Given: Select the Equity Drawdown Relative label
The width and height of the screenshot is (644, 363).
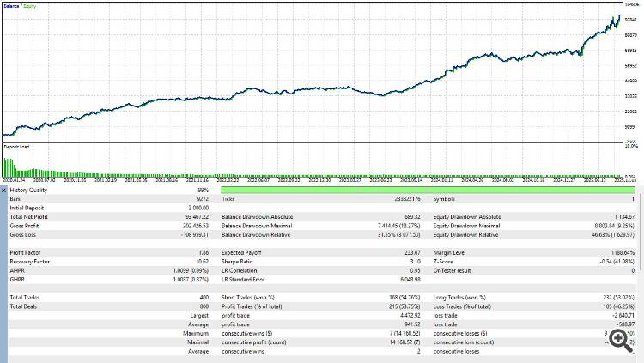Looking at the screenshot, I should click(465, 235).
